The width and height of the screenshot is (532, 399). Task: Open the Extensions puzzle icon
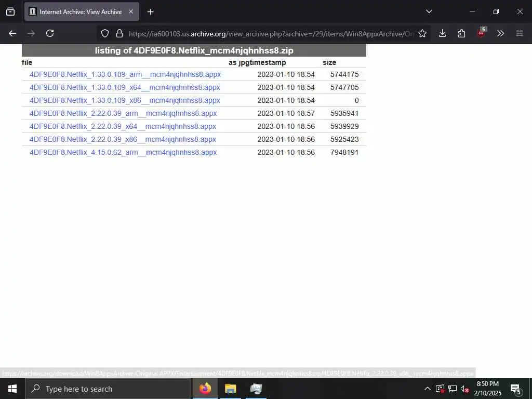click(461, 33)
